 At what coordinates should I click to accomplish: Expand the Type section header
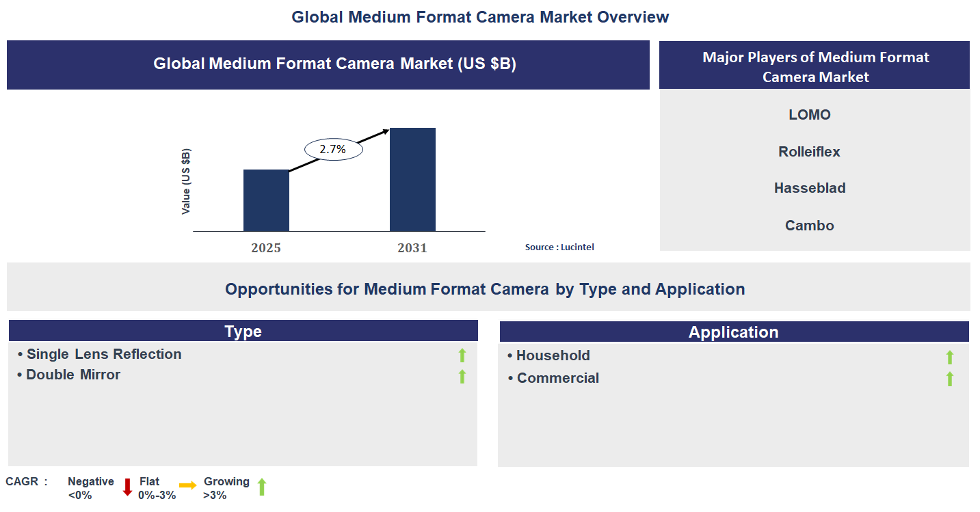242,330
